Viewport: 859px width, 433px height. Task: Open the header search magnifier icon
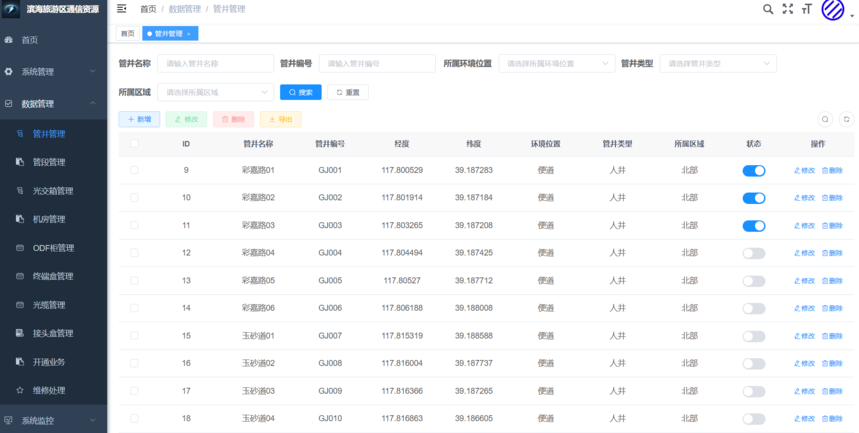768,9
